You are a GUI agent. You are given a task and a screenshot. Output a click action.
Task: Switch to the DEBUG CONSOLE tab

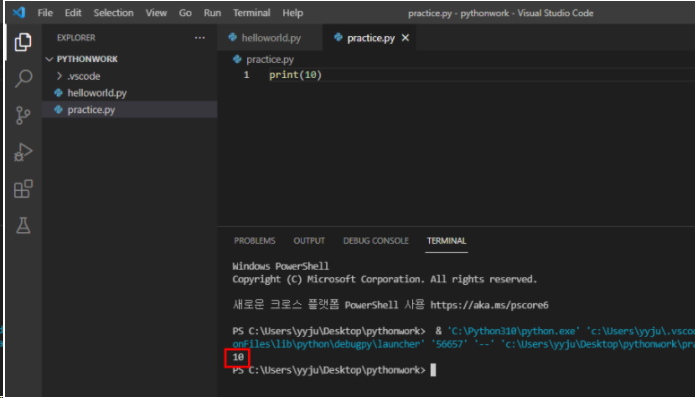coord(376,241)
